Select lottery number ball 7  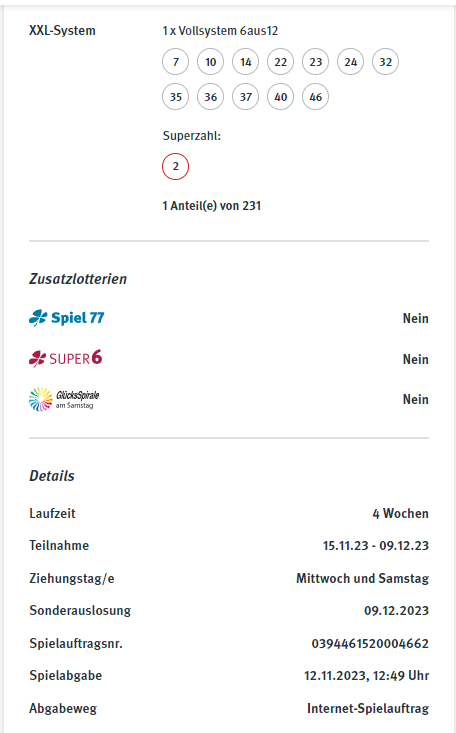coord(175,62)
